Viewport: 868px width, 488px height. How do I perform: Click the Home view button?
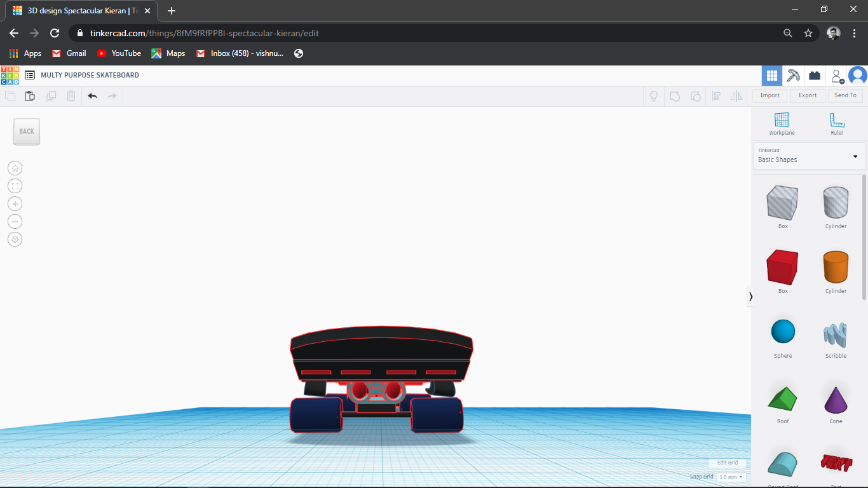click(15, 168)
